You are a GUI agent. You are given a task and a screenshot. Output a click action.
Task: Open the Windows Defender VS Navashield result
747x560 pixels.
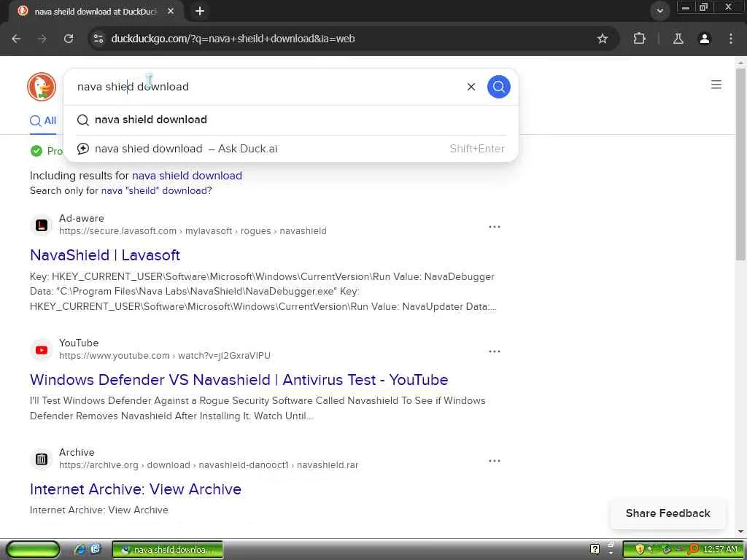[239, 380]
